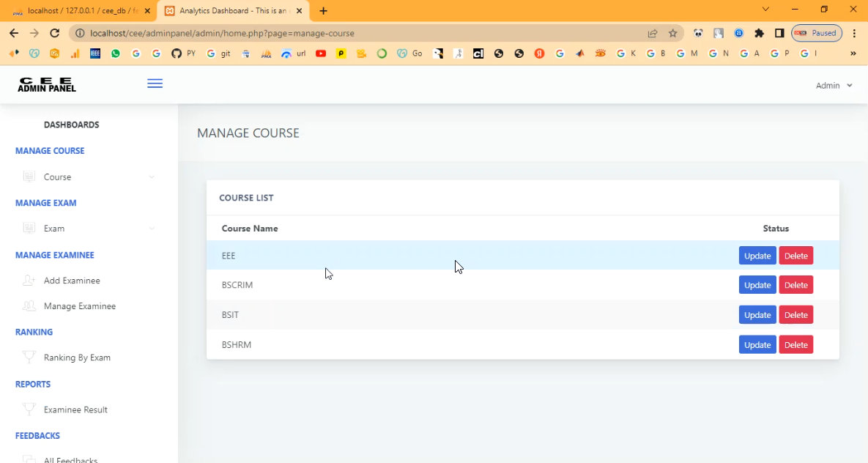868x463 pixels.
Task: Click Update for the EEE course
Action: point(757,256)
